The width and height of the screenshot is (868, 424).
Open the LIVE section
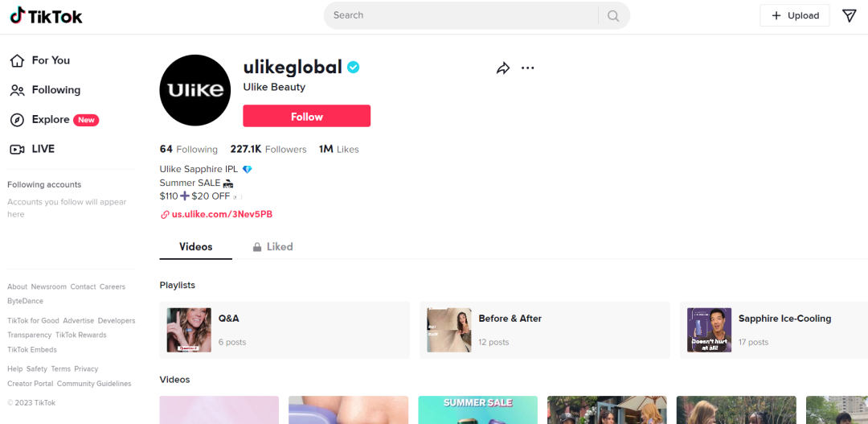33,149
